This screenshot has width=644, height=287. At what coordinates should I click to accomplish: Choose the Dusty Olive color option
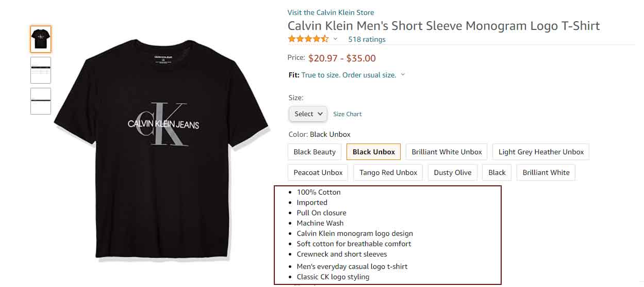453,172
